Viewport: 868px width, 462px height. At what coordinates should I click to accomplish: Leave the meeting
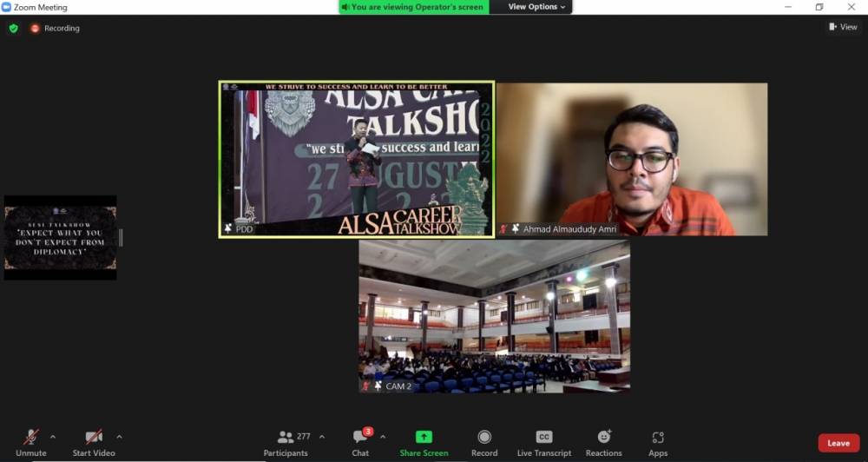coord(838,443)
